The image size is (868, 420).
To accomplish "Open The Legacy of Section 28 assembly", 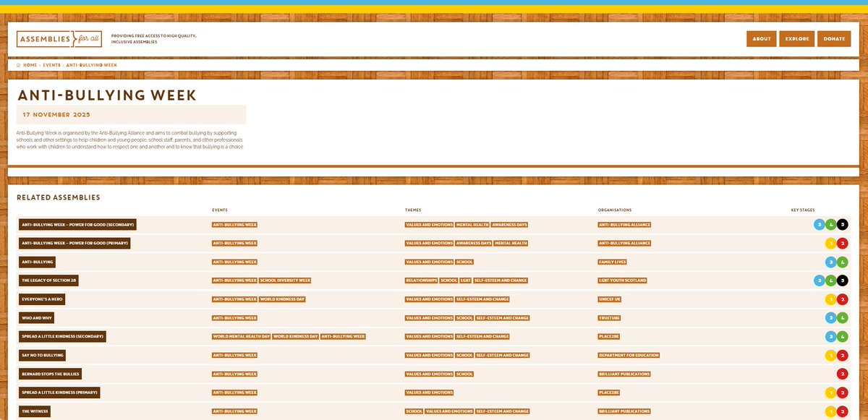I will (x=48, y=280).
